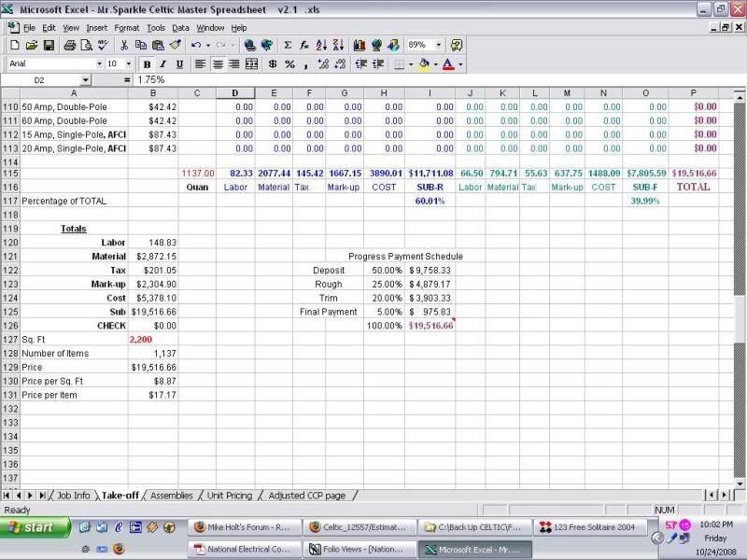Click the Open file folder icon
The width and height of the screenshot is (747, 560).
pyautogui.click(x=32, y=45)
